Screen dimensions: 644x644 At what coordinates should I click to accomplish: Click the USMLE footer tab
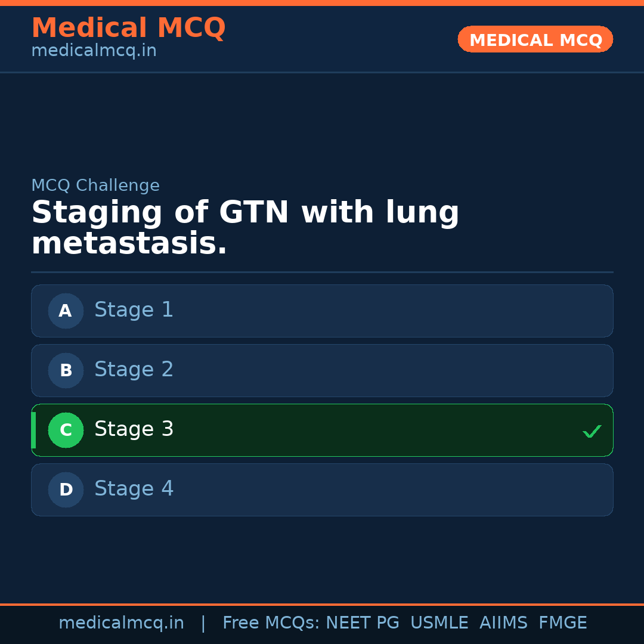pyautogui.click(x=439, y=623)
